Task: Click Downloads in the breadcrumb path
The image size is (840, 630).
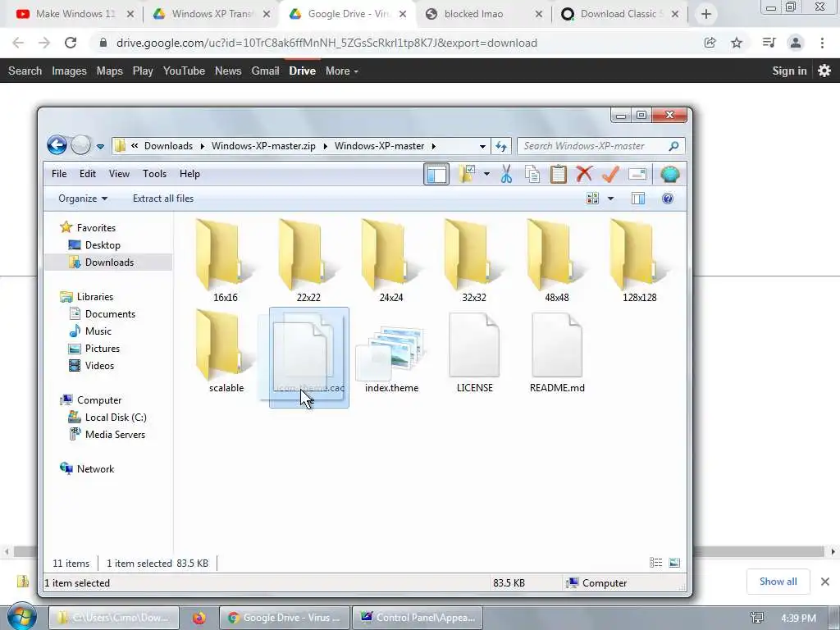Action: (x=168, y=146)
